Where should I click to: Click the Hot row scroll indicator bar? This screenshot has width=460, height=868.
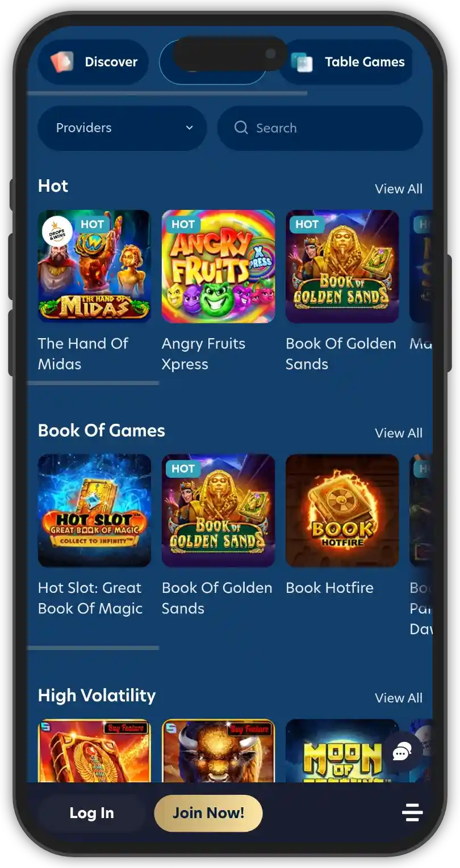pyautogui.click(x=93, y=383)
